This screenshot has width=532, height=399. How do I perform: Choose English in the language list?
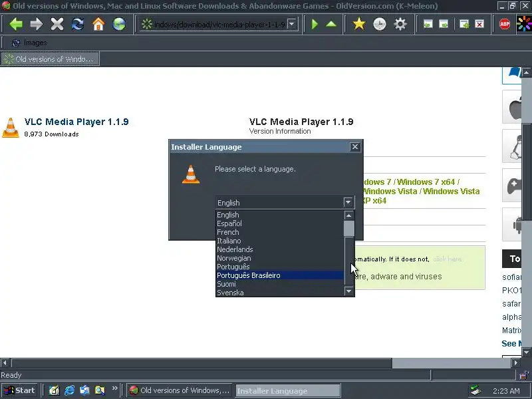280,215
